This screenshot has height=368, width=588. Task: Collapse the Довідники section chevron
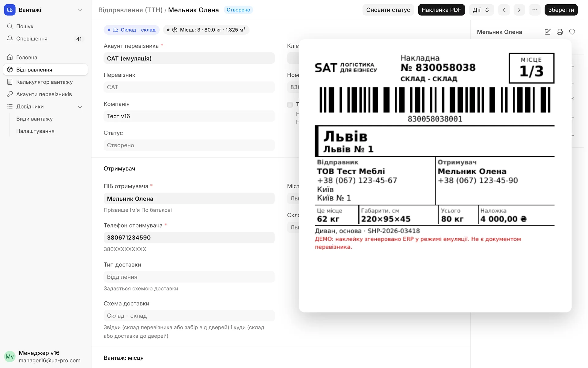pos(80,107)
